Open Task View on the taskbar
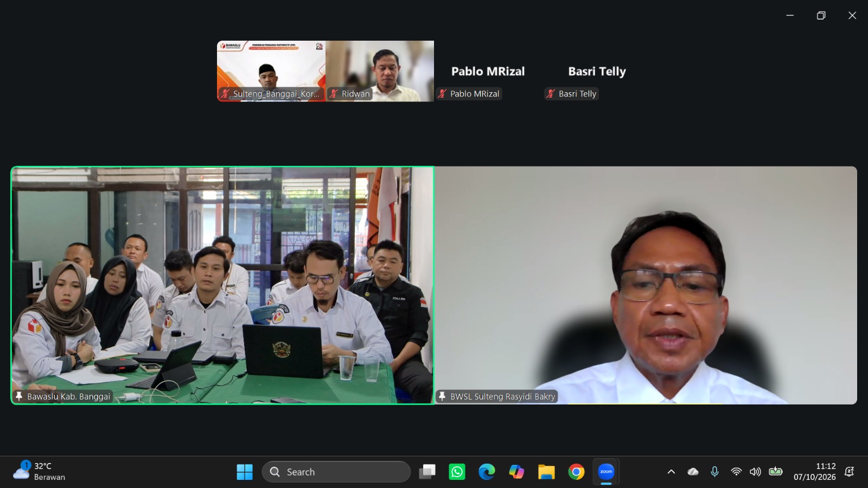 [427, 472]
